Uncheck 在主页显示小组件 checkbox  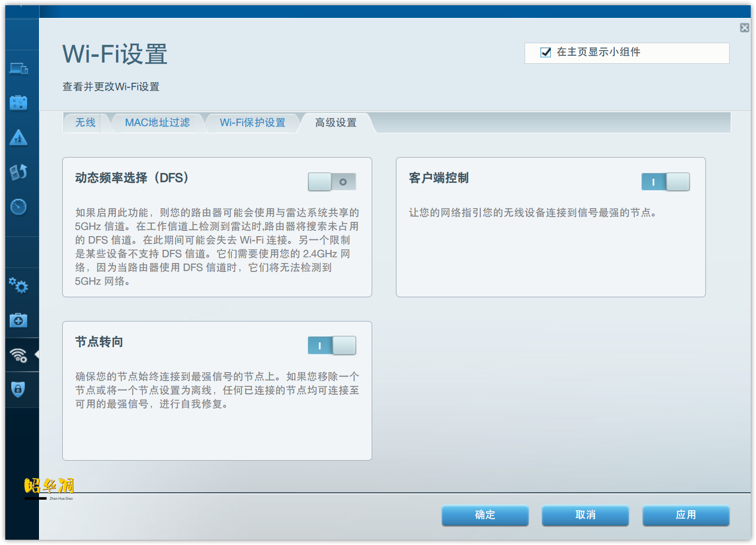click(546, 52)
